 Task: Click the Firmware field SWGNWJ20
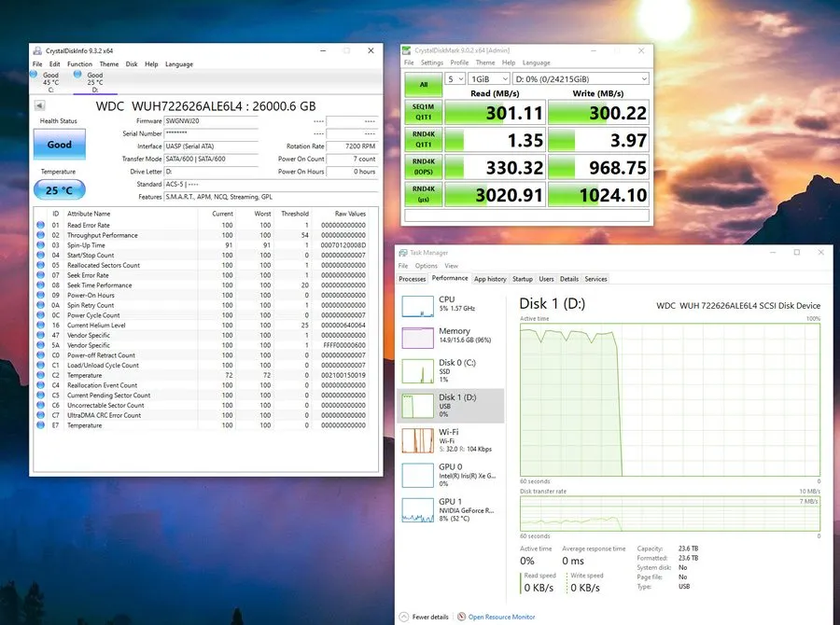(x=211, y=121)
